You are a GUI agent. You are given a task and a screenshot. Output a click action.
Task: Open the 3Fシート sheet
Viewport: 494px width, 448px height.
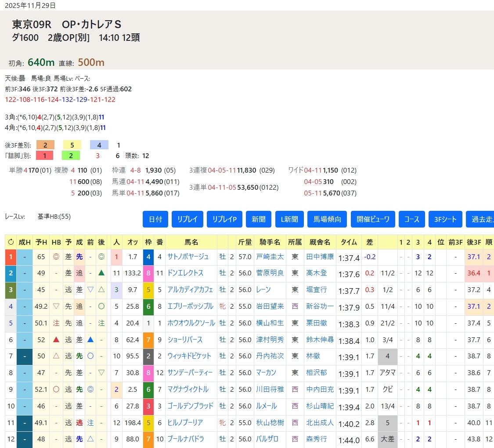(x=445, y=219)
